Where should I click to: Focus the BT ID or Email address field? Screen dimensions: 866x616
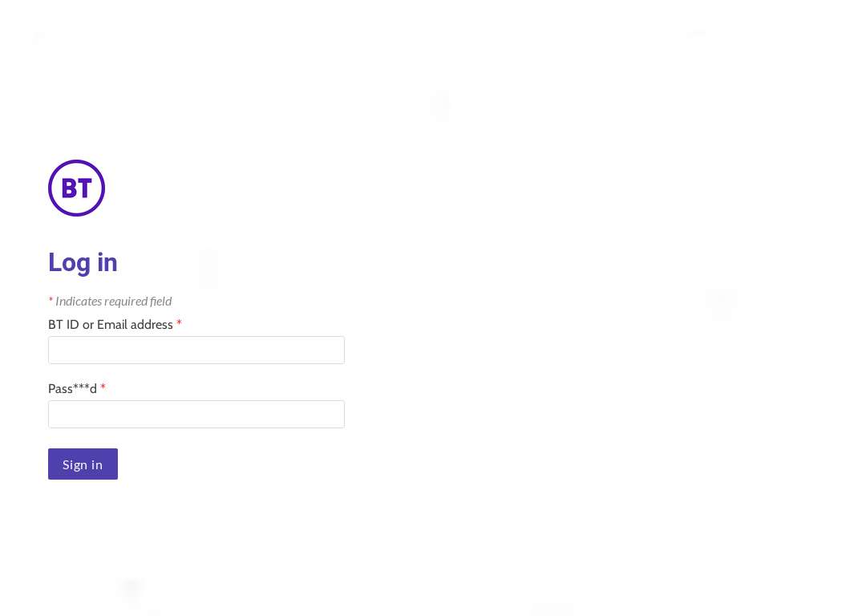[x=196, y=351]
